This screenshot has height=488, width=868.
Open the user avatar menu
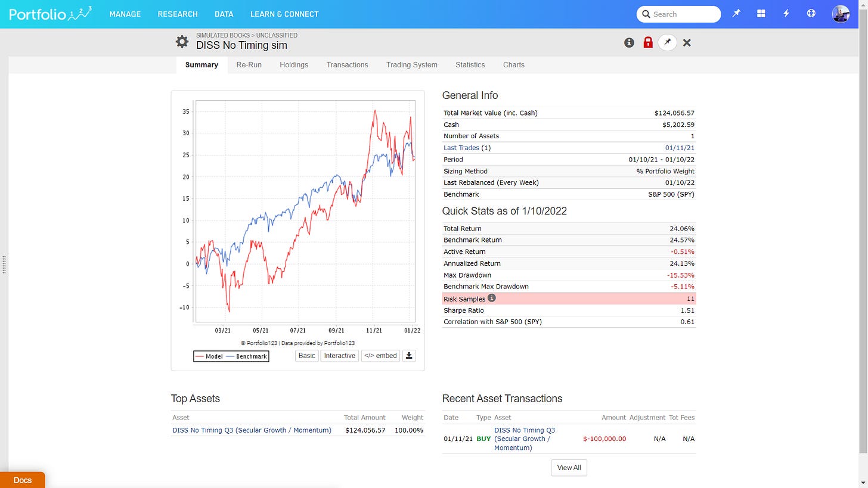[x=841, y=14]
